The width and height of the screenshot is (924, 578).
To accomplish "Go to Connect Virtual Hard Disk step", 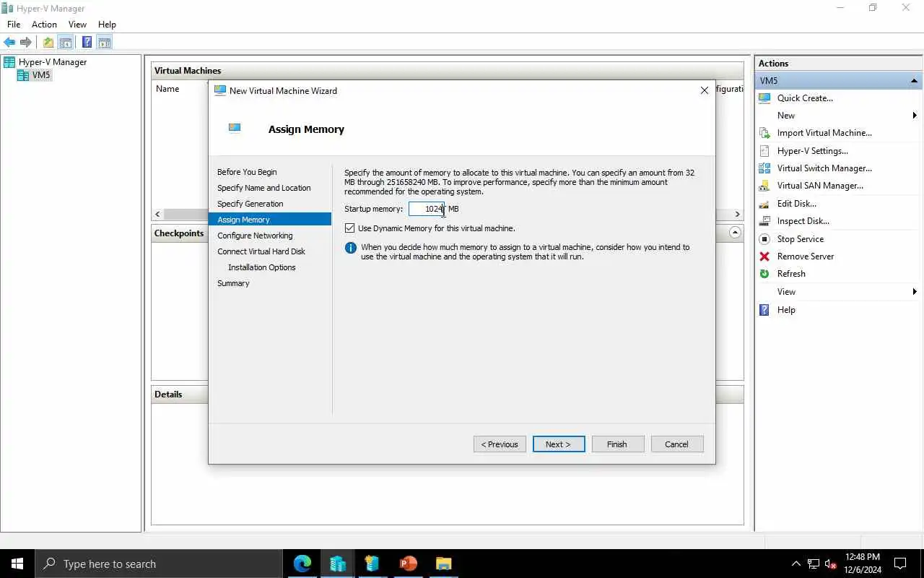I will click(x=261, y=251).
